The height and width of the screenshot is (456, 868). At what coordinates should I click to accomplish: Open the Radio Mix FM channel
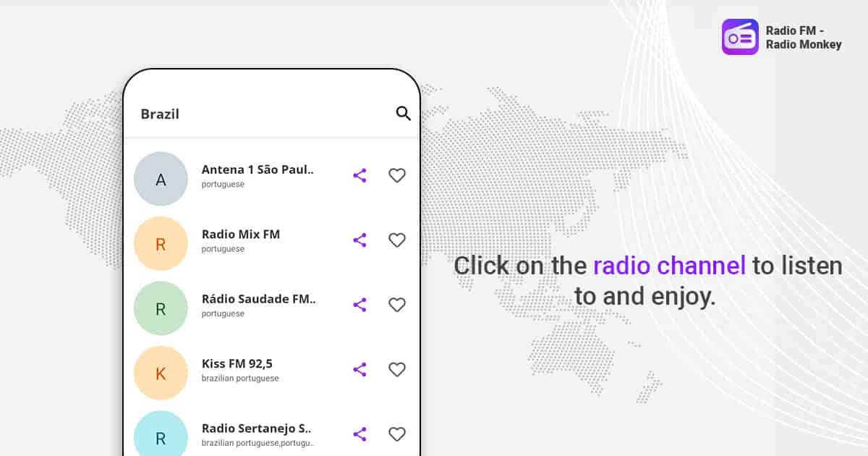pos(241,235)
